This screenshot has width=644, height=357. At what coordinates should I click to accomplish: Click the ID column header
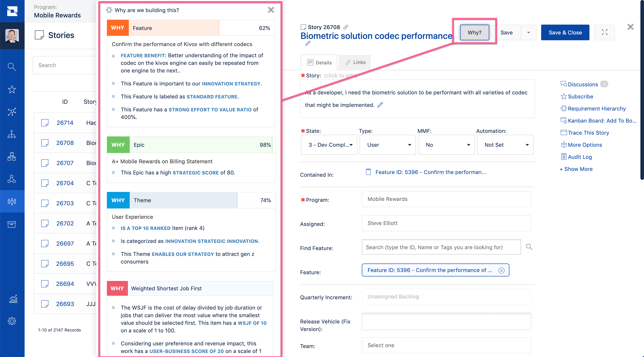coord(65,102)
